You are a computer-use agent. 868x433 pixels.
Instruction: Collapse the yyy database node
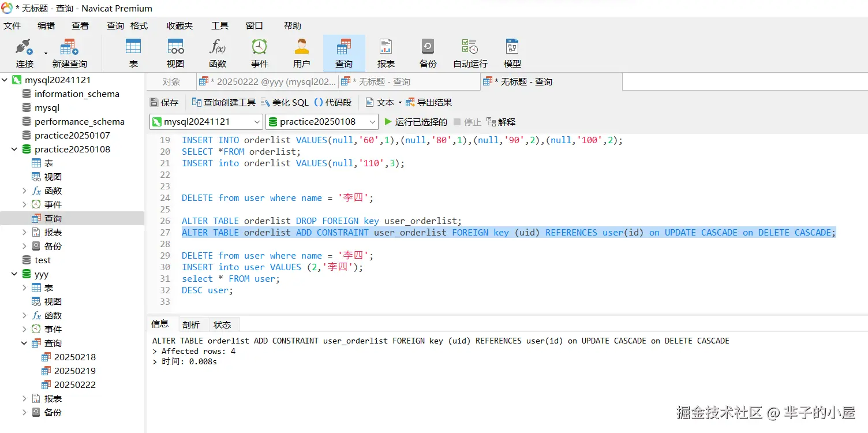(14, 274)
